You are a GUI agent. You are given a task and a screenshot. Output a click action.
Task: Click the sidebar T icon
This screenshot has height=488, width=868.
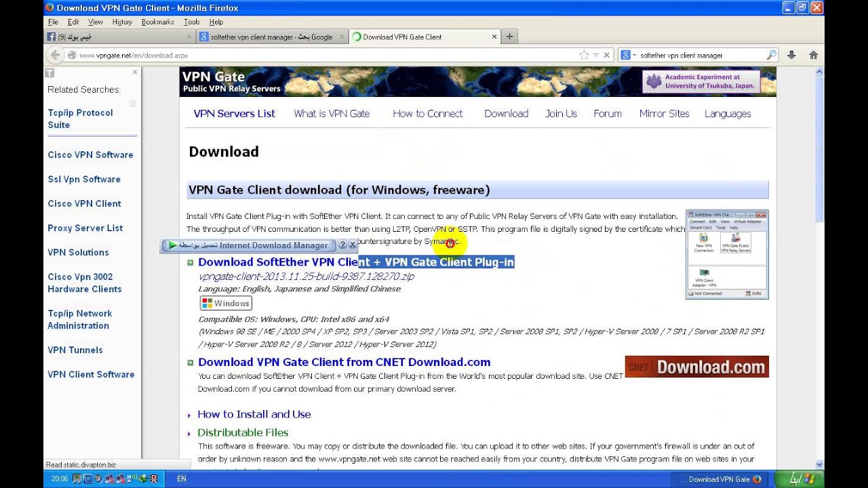tap(50, 73)
